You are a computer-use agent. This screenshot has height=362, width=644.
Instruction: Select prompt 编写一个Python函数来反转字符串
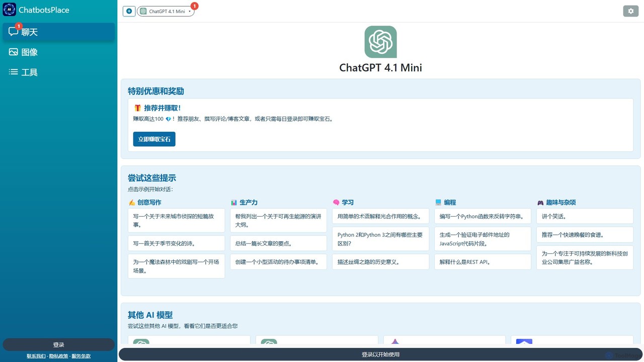tap(482, 216)
